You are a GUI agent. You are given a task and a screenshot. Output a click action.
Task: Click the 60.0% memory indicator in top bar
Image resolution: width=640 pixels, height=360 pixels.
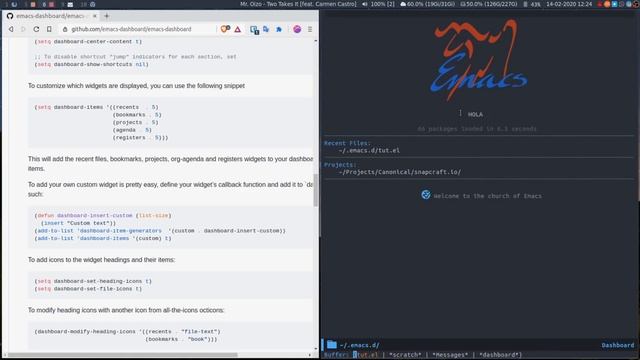428,4
